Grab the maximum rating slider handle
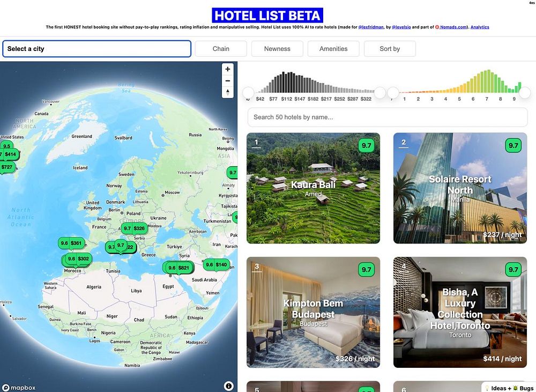536x392 pixels. tap(525, 92)
